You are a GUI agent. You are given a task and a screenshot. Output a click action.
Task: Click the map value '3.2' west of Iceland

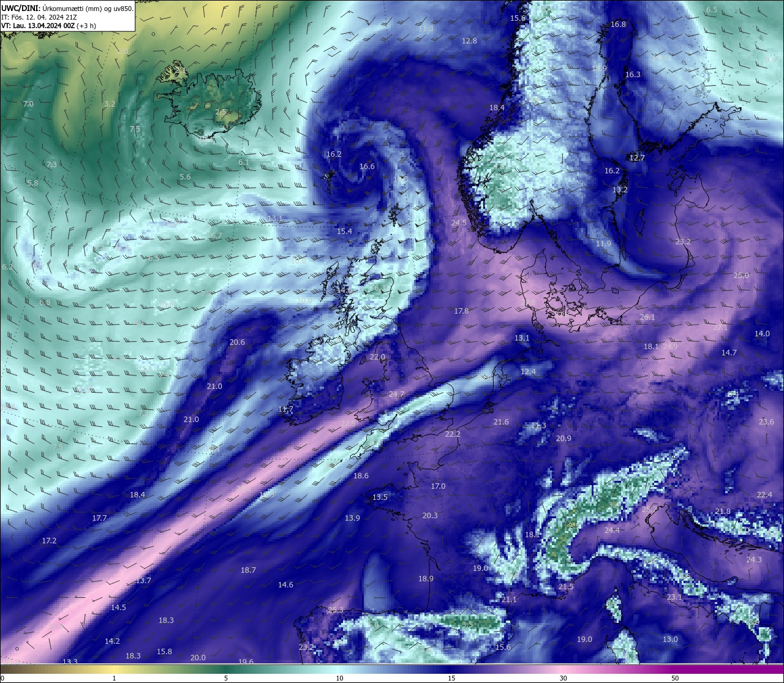point(110,104)
